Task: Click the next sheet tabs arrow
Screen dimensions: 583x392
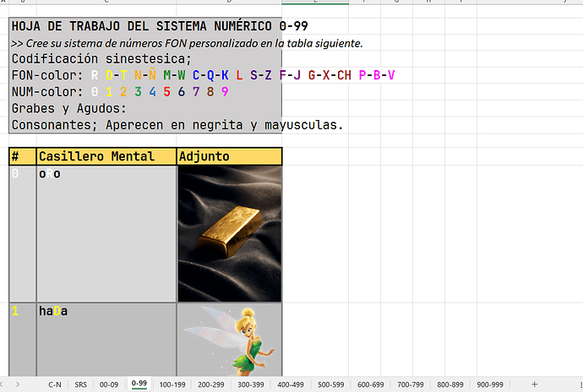Action: tap(18, 384)
